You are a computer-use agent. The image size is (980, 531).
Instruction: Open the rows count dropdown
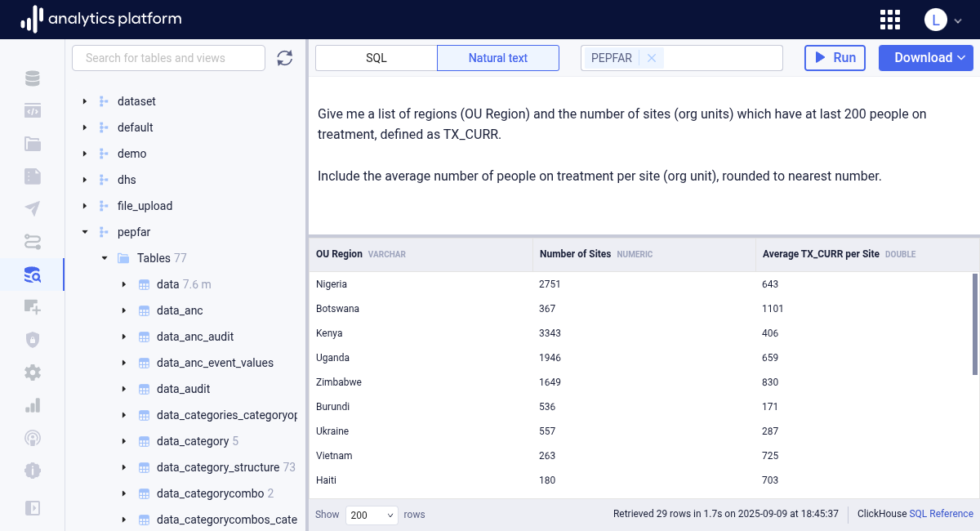tap(372, 515)
